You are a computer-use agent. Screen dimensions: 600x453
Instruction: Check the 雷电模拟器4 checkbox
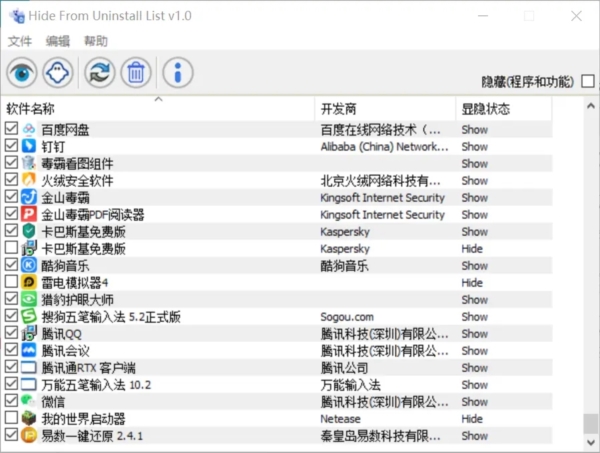pos(11,282)
